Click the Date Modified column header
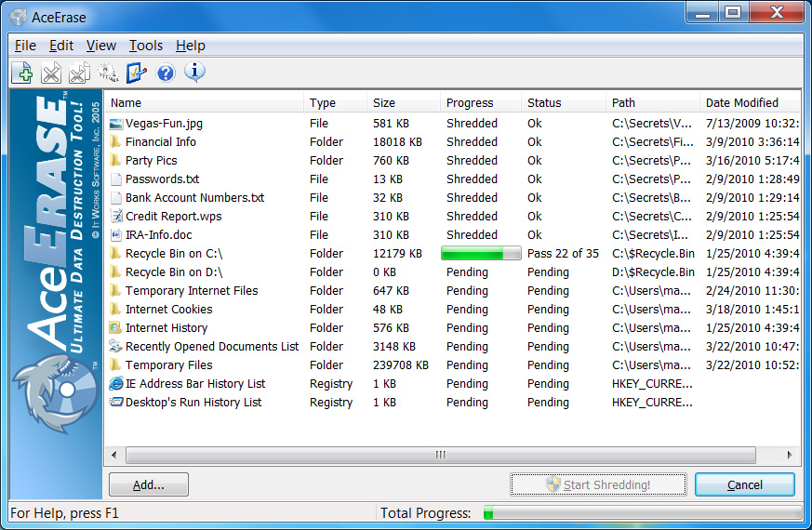Screen dimensions: 812x530 [x=750, y=102]
